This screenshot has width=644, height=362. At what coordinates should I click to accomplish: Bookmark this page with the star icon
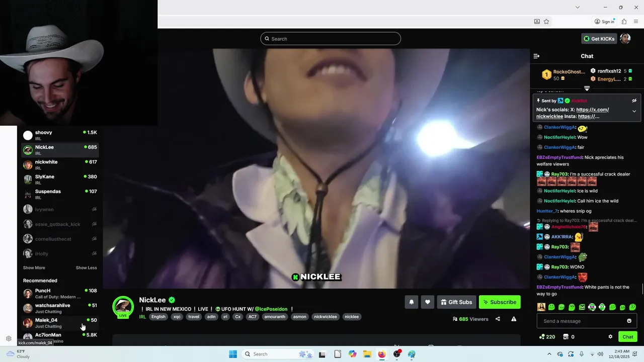(546, 22)
